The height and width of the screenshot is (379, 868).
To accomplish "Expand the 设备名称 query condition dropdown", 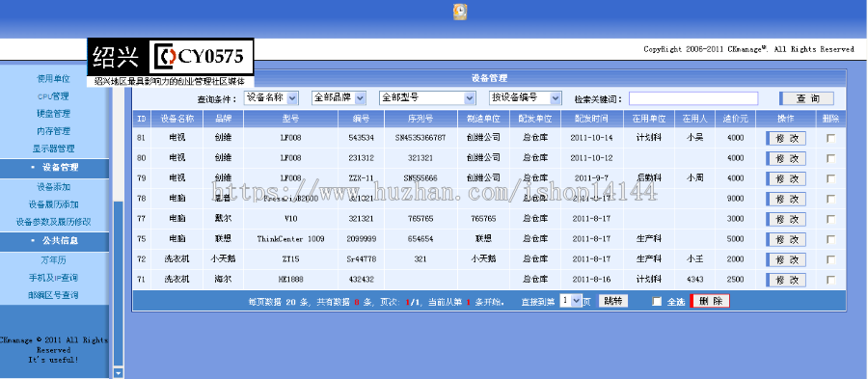I will click(271, 98).
